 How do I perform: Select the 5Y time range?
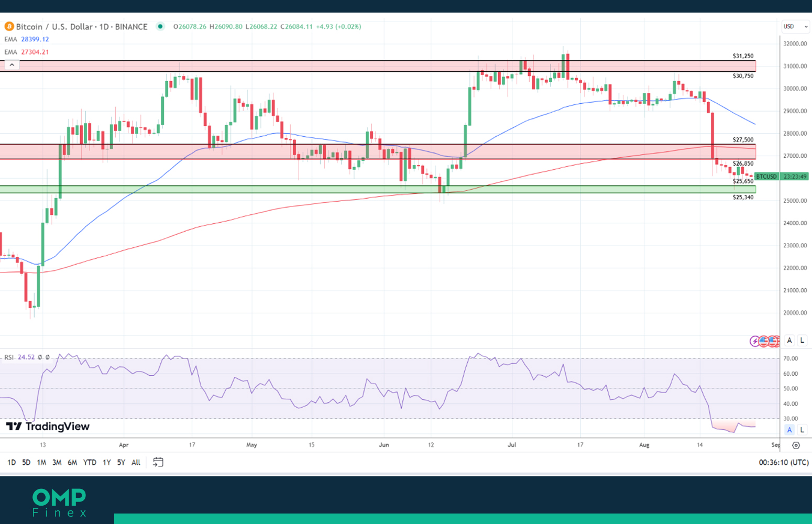(121, 462)
